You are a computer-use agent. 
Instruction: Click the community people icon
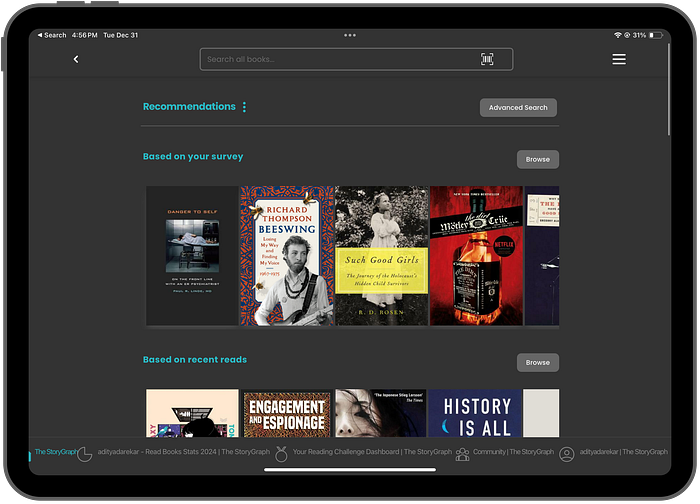tap(462, 454)
